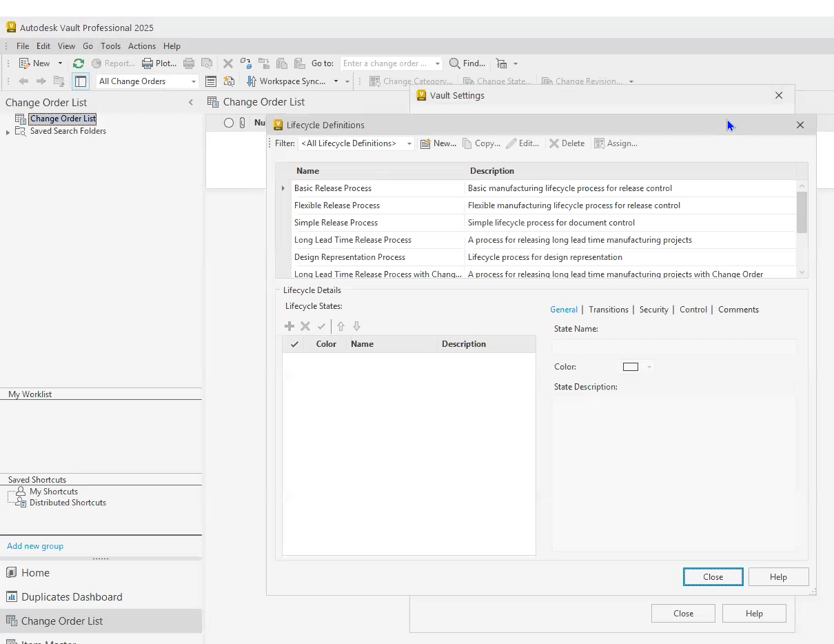Click the move state down arrow icon
The height and width of the screenshot is (644, 834).
pos(356,326)
